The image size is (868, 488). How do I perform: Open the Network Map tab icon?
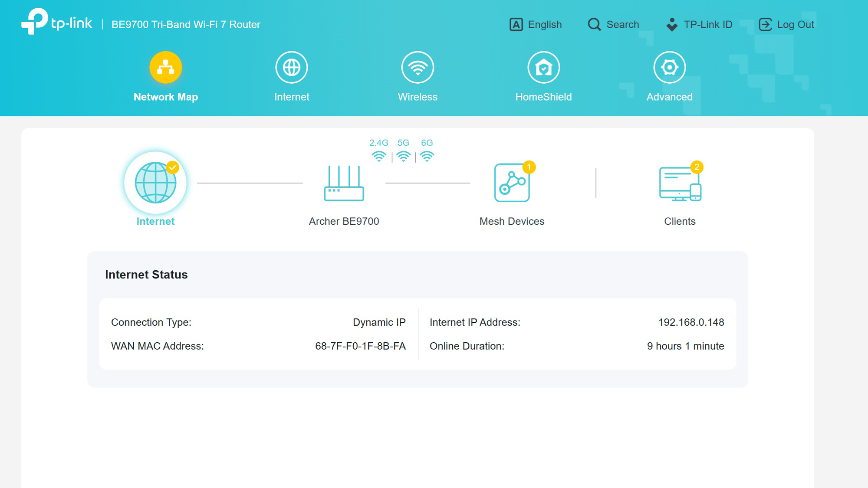point(165,68)
